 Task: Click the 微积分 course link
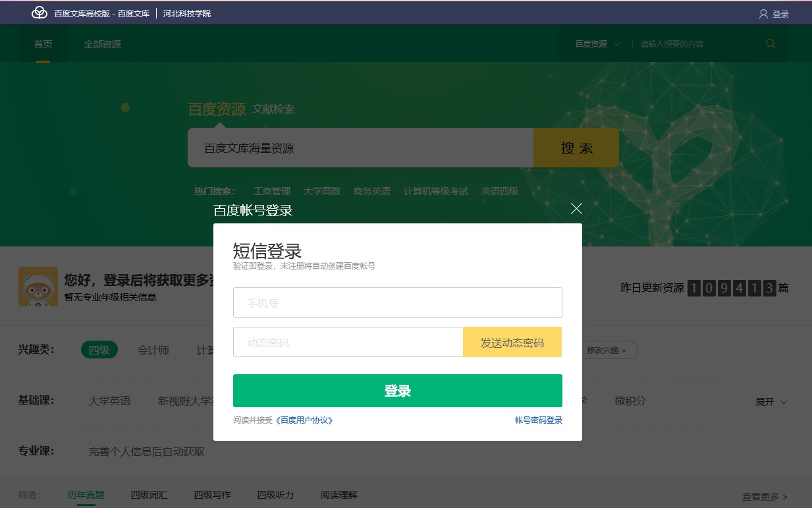[630, 401]
